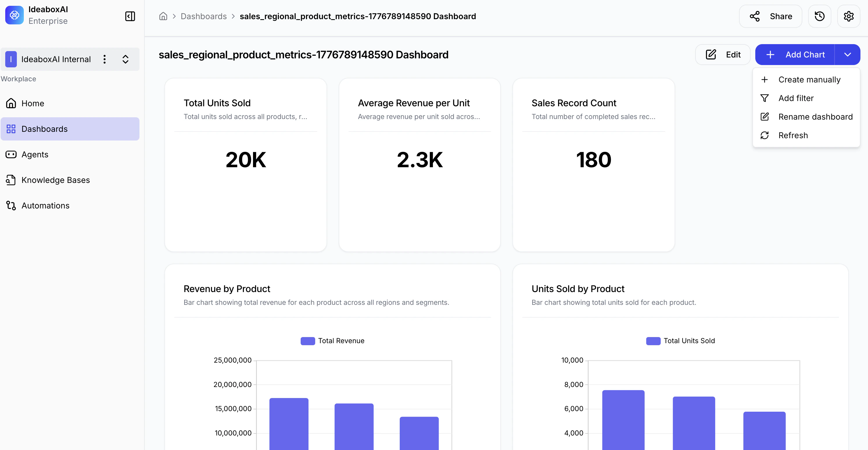Click the IdeaboxAI logo icon

tap(15, 15)
